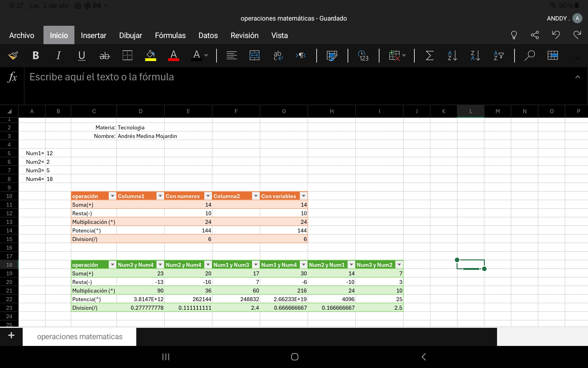Open the Con numeros column filter dropdown
The image size is (588, 368).
tap(208, 196)
